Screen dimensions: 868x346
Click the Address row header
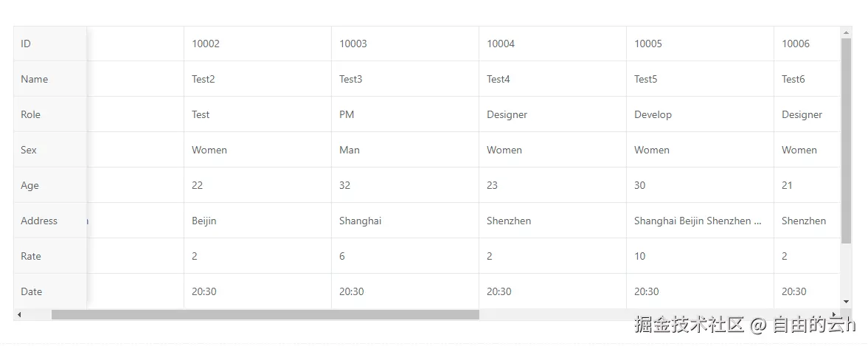[x=49, y=221]
